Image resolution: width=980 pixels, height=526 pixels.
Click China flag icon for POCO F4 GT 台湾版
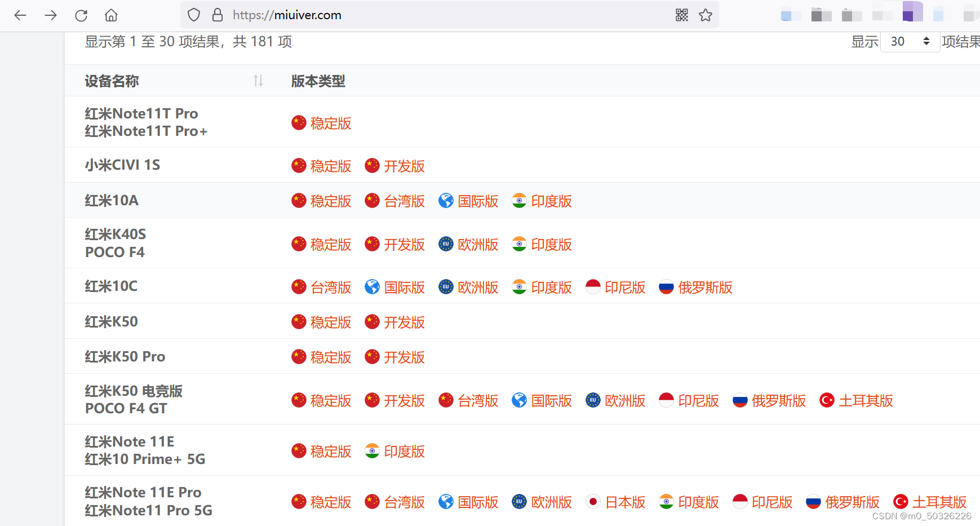pyautogui.click(x=446, y=400)
